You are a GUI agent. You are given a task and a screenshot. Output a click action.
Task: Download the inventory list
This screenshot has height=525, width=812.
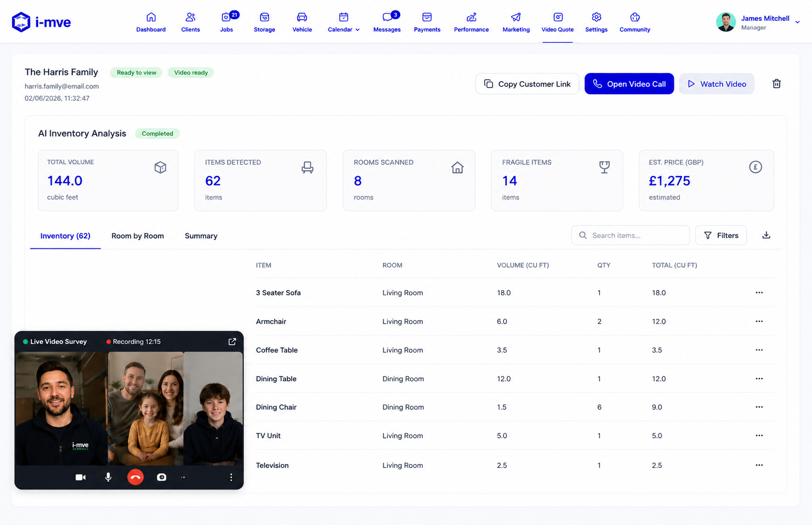point(766,235)
